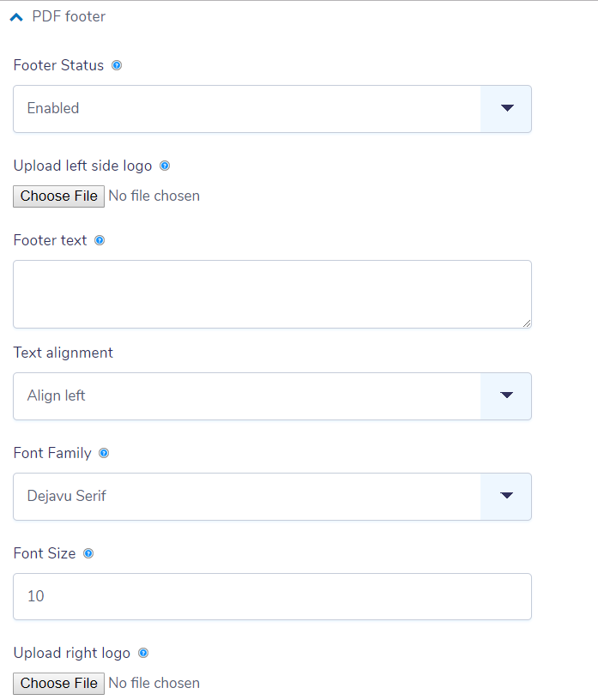
Task: Choose a file for the left side logo
Action: [59, 196]
